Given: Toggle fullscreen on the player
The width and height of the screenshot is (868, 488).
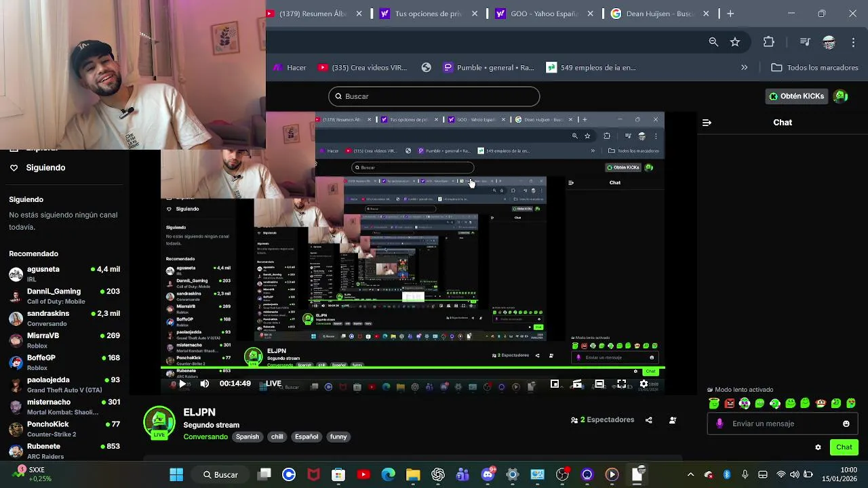Looking at the screenshot, I should tap(622, 384).
